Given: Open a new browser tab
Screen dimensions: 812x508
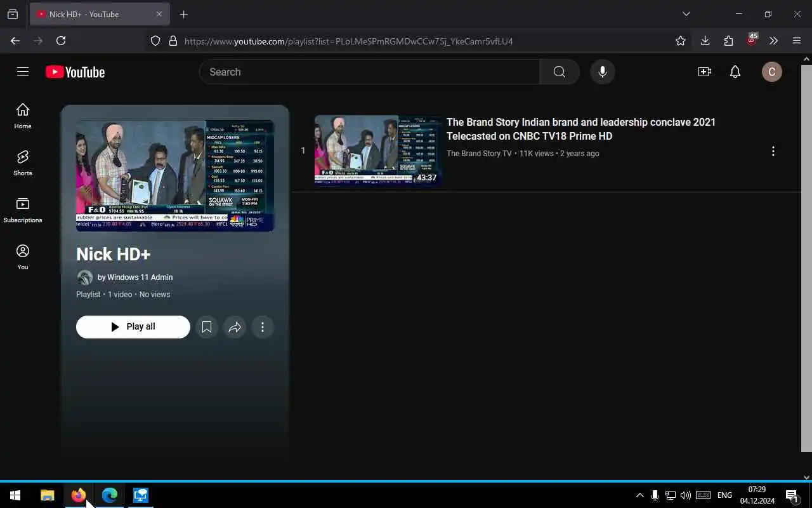Looking at the screenshot, I should [x=184, y=14].
